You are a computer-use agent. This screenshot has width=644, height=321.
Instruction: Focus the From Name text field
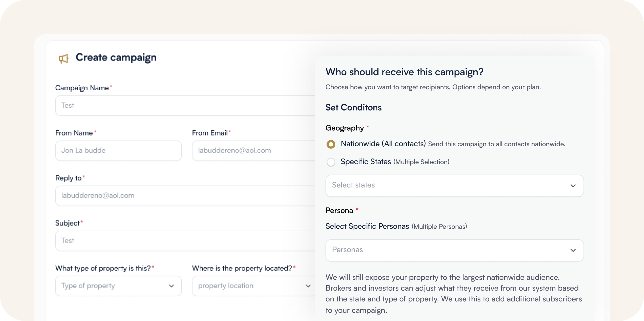(x=118, y=151)
